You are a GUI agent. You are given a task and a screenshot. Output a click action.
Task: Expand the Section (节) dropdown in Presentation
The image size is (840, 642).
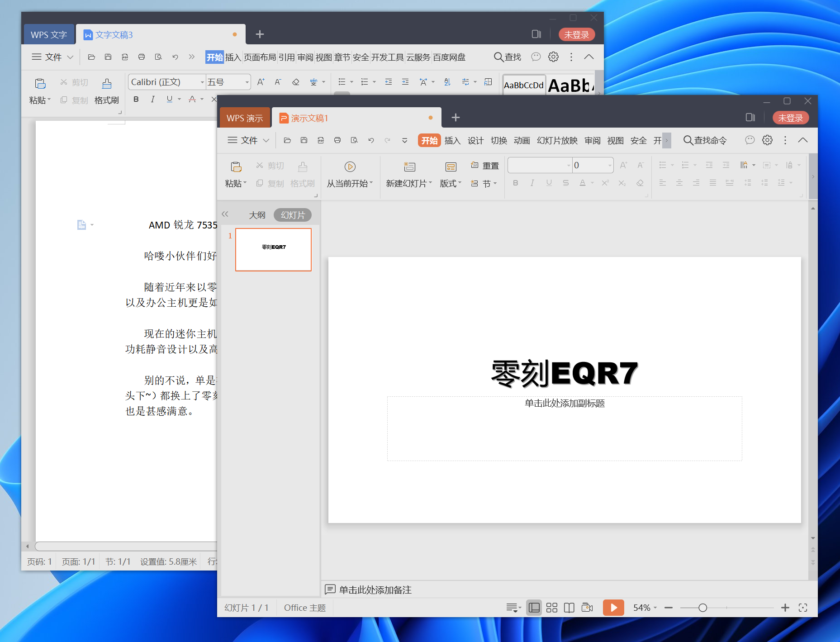coord(495,183)
